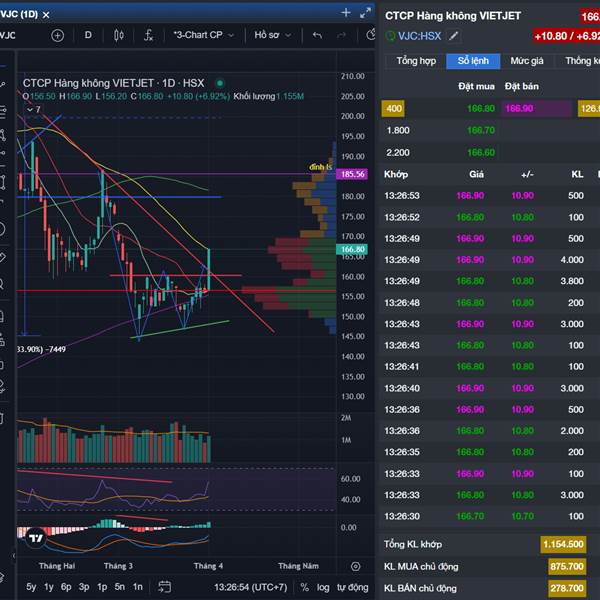Click bid price 166.80 in order book
The image size is (600, 600).
[481, 109]
